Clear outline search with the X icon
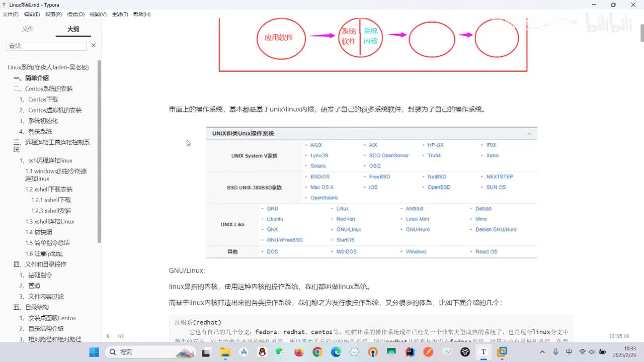The height and width of the screenshot is (362, 644). pyautogui.click(x=93, y=45)
